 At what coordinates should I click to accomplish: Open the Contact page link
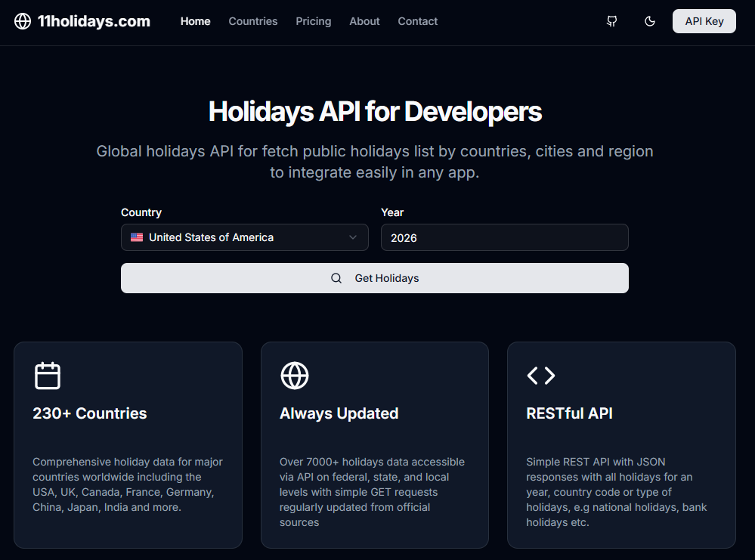(x=417, y=21)
